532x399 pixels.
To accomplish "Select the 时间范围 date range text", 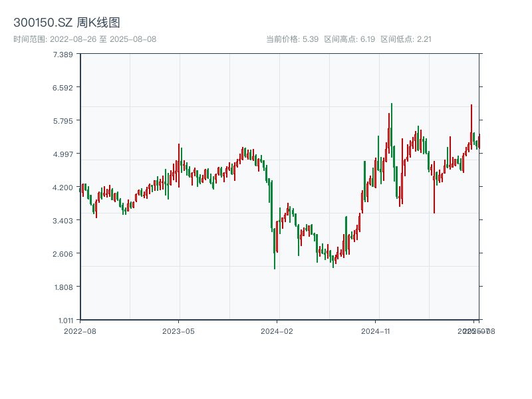I will click(x=84, y=39).
